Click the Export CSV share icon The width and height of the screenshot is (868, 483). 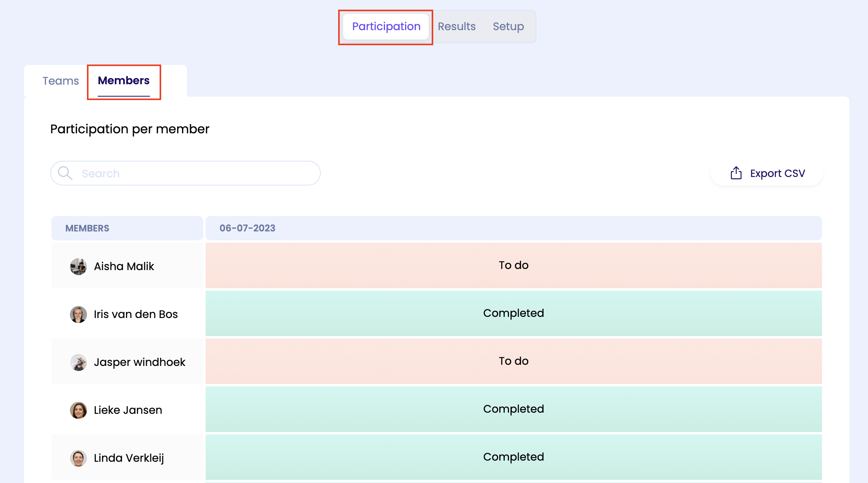(736, 173)
